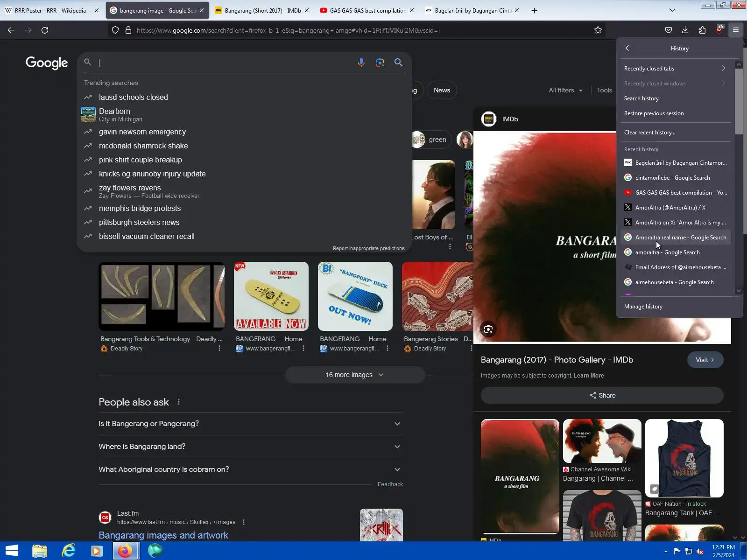Click the site security padlock icon
The height and width of the screenshot is (560, 747).
(128, 30)
